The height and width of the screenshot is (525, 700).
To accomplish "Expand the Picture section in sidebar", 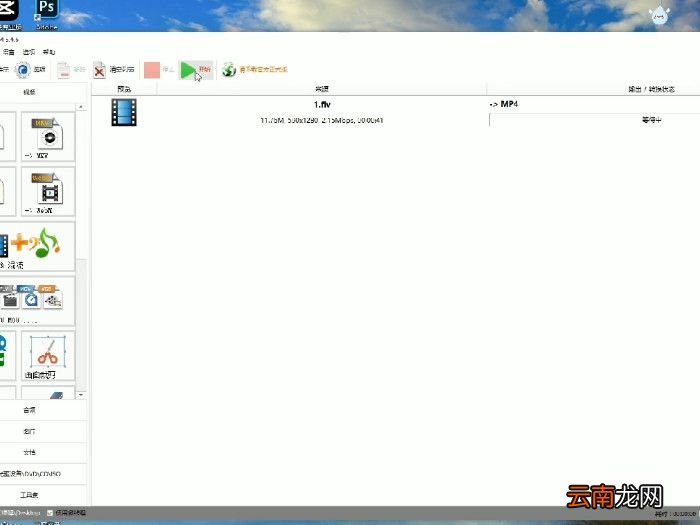I will pyautogui.click(x=30, y=431).
